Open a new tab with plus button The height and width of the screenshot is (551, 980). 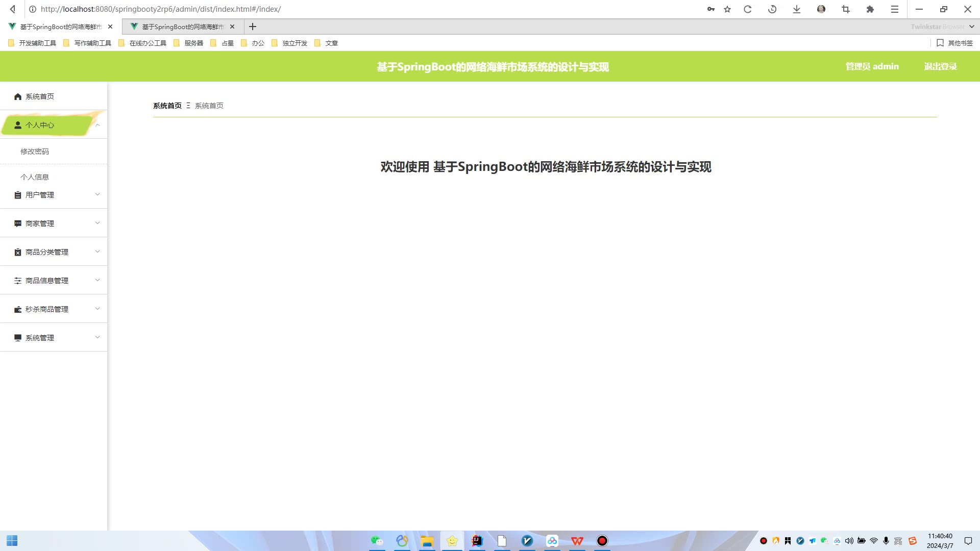(x=253, y=27)
